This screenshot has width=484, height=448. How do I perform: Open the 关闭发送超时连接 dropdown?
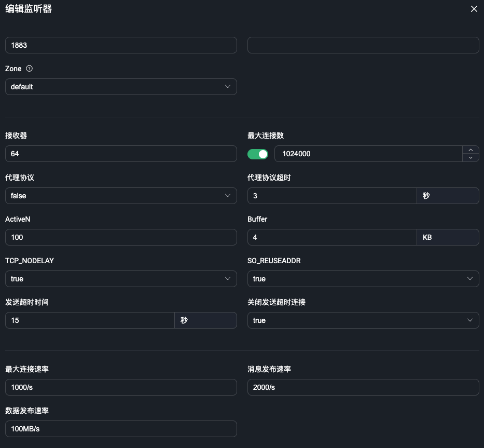[363, 320]
